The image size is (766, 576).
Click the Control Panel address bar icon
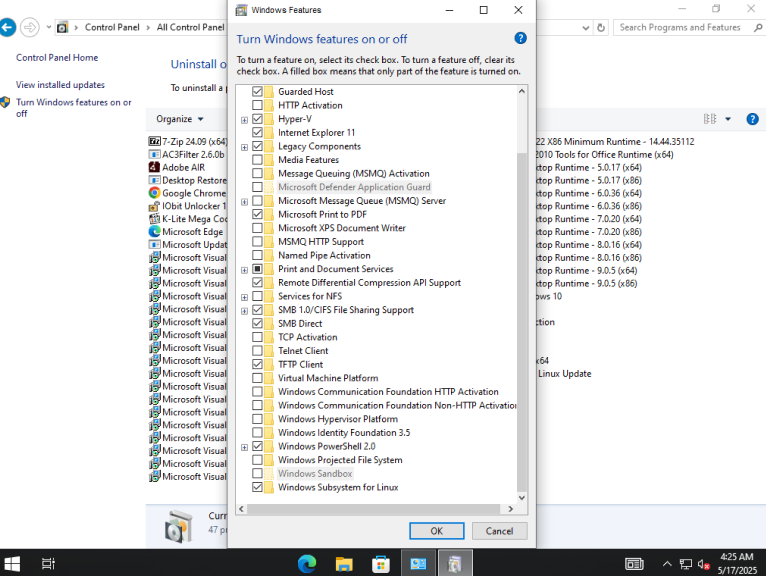(63, 28)
